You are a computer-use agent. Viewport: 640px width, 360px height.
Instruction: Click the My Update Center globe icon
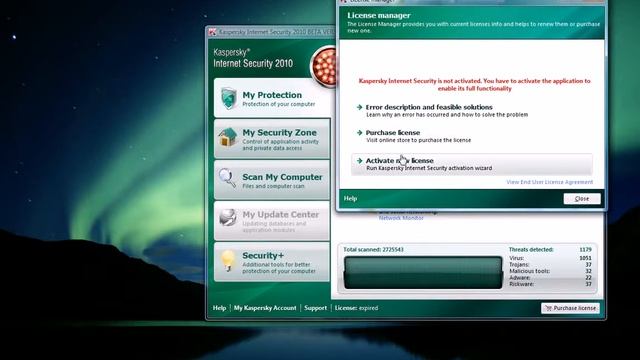[x=228, y=218]
